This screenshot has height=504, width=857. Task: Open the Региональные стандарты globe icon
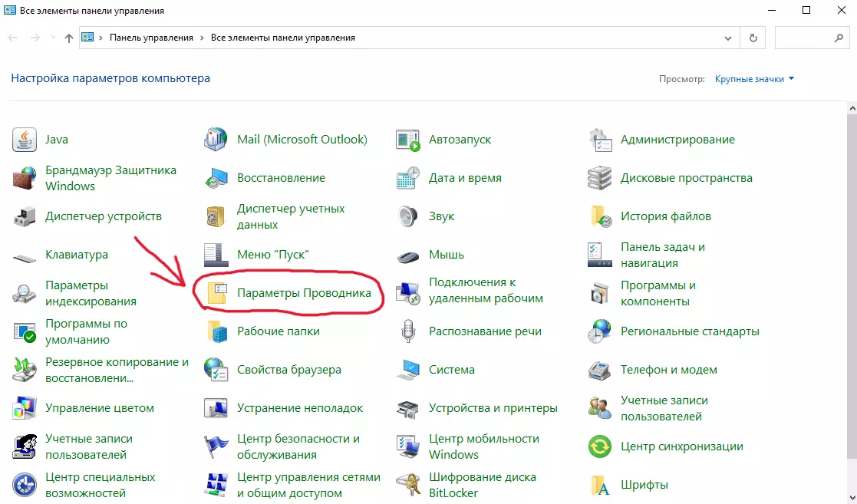click(x=599, y=332)
